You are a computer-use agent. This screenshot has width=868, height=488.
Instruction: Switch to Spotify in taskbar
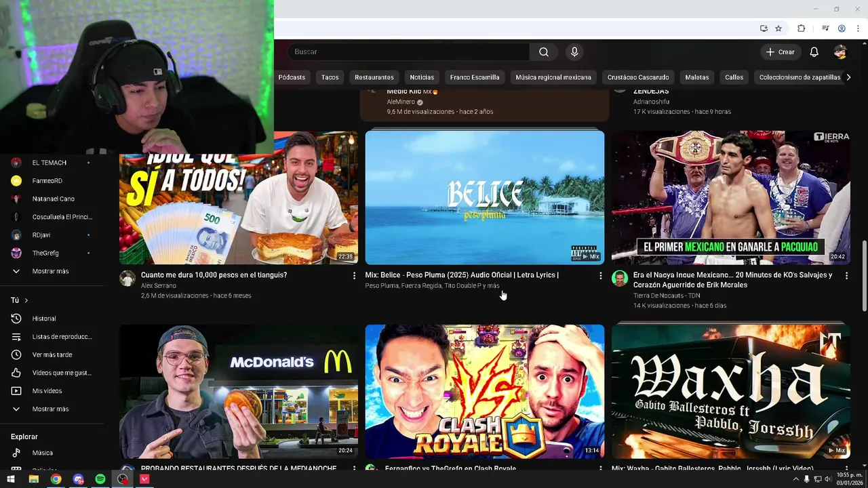pyautogui.click(x=100, y=479)
